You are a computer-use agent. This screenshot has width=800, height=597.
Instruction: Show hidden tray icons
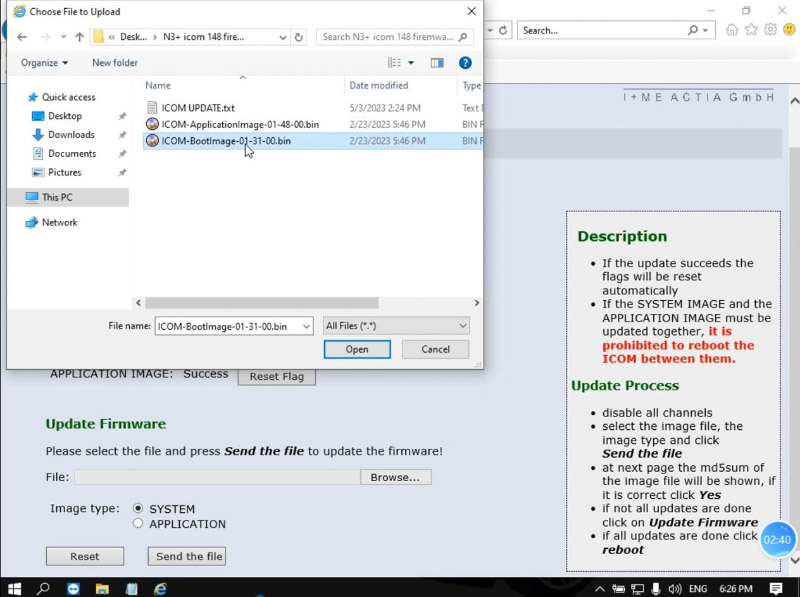(x=599, y=589)
